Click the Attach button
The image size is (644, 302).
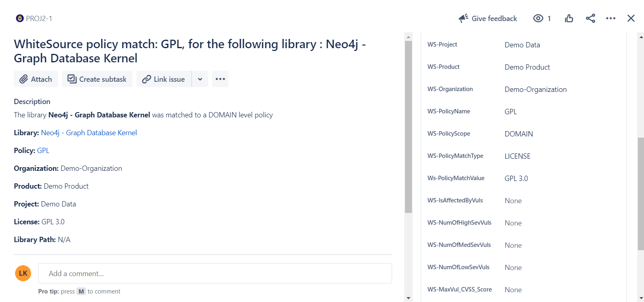pyautogui.click(x=36, y=79)
